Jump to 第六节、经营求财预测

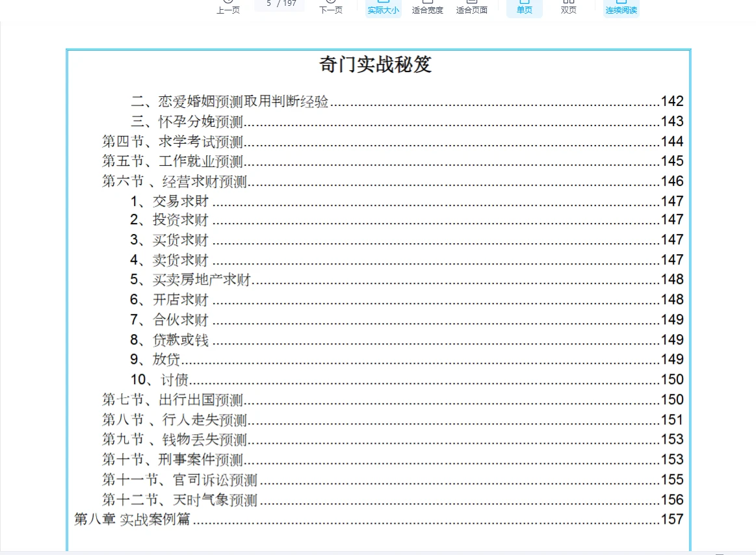point(174,181)
